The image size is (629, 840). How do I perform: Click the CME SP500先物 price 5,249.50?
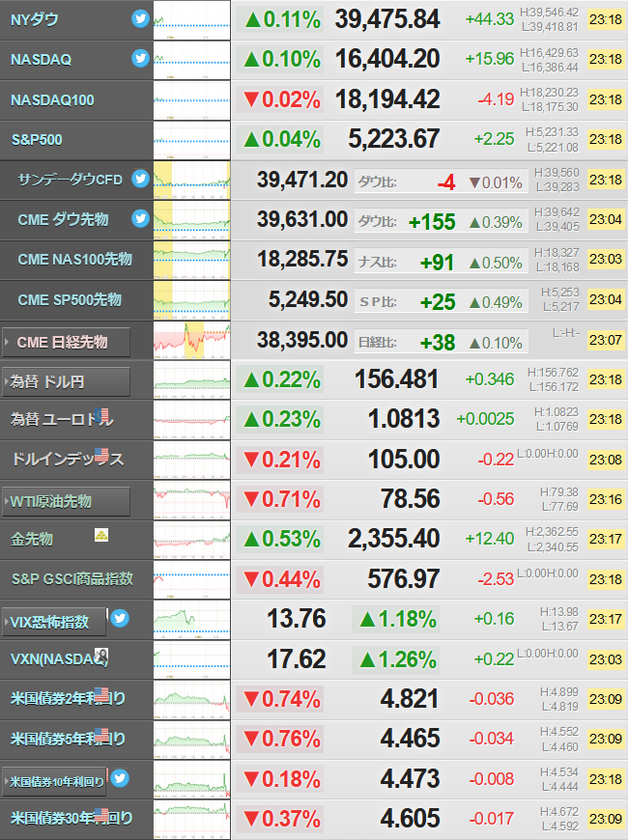point(308,299)
